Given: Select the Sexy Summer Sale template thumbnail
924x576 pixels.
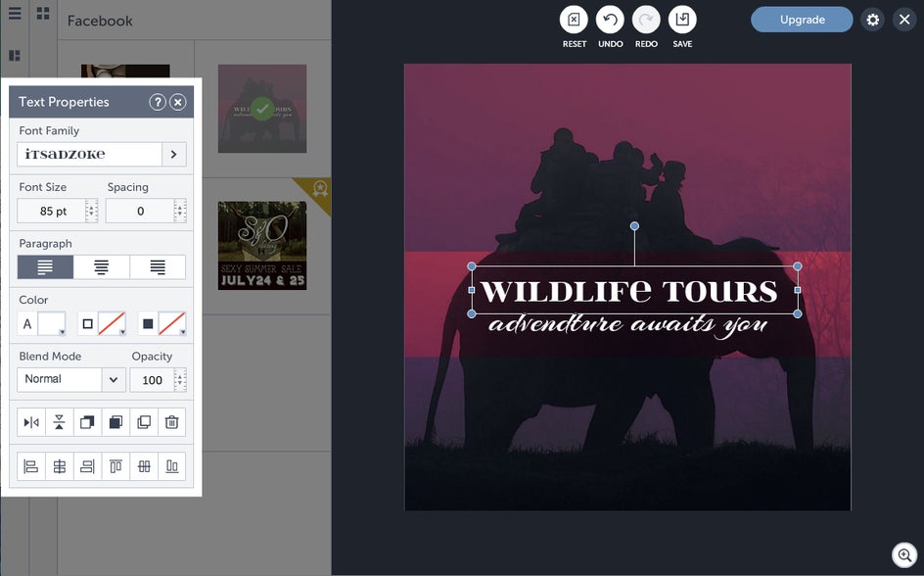Looking at the screenshot, I should point(262,245).
